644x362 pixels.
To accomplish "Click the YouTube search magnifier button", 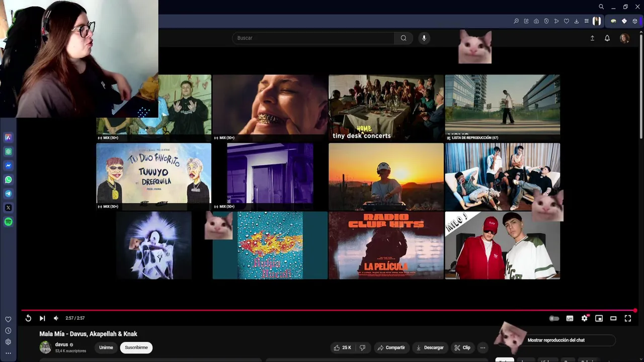I will 404,38.
